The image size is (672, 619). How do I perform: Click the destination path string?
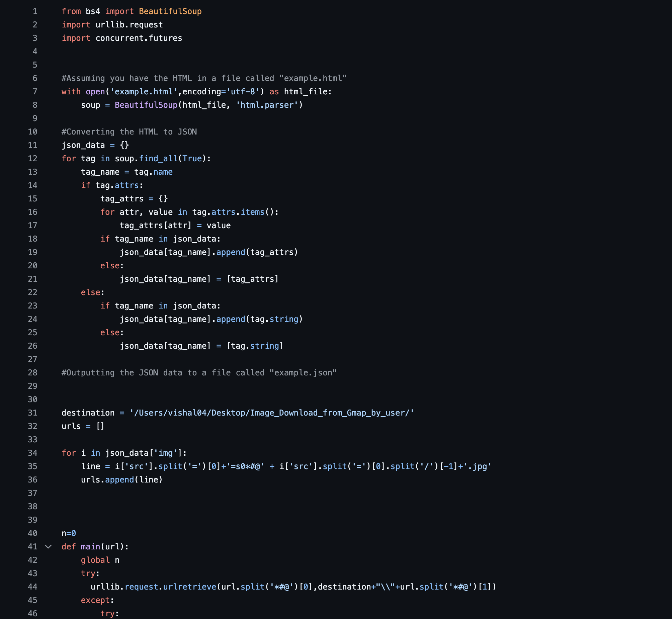(x=272, y=413)
